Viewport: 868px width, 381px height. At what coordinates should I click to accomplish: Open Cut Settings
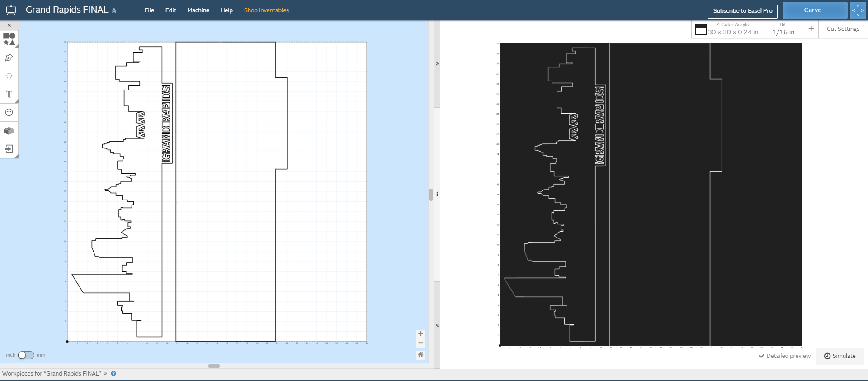[x=843, y=29]
